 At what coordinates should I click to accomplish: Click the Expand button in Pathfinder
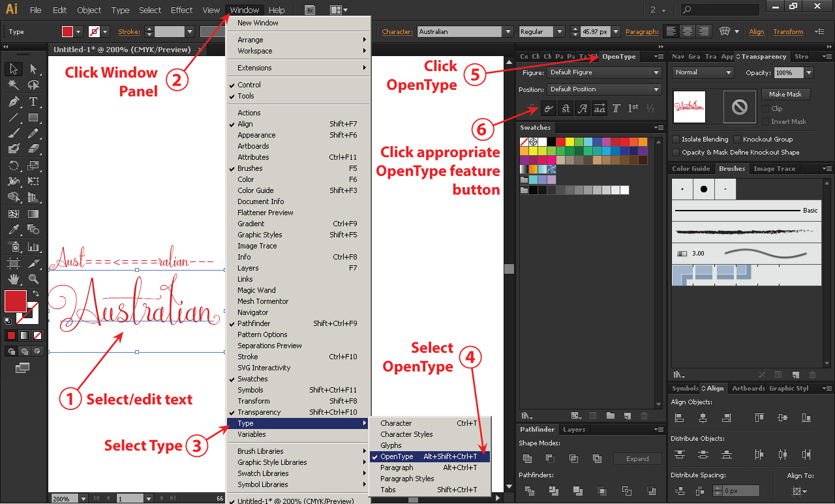[637, 459]
